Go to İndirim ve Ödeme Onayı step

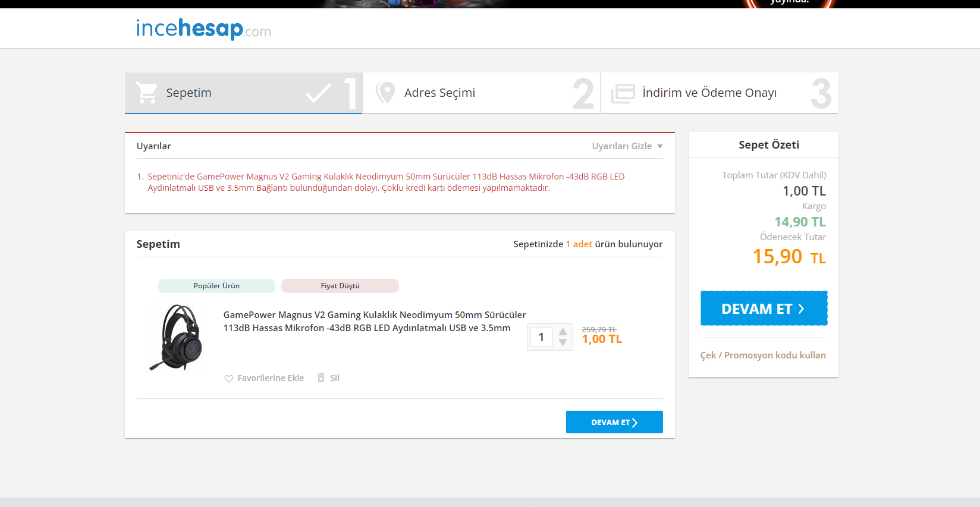click(720, 93)
